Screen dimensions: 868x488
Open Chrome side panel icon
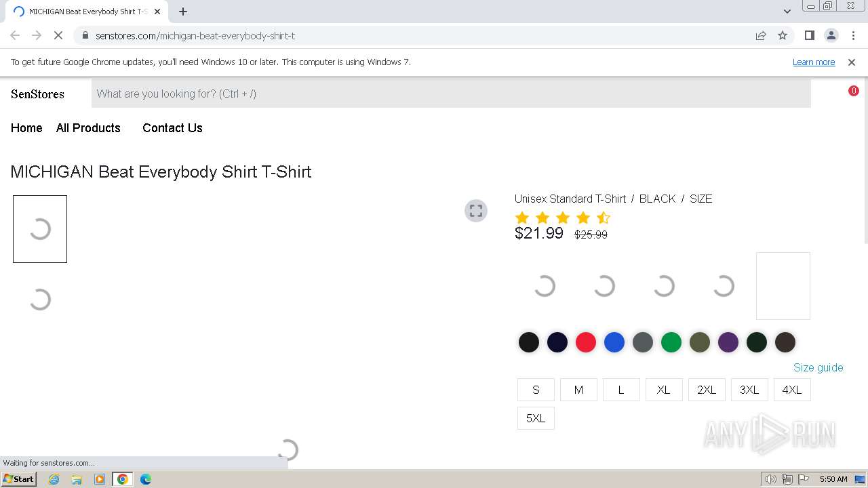(809, 35)
